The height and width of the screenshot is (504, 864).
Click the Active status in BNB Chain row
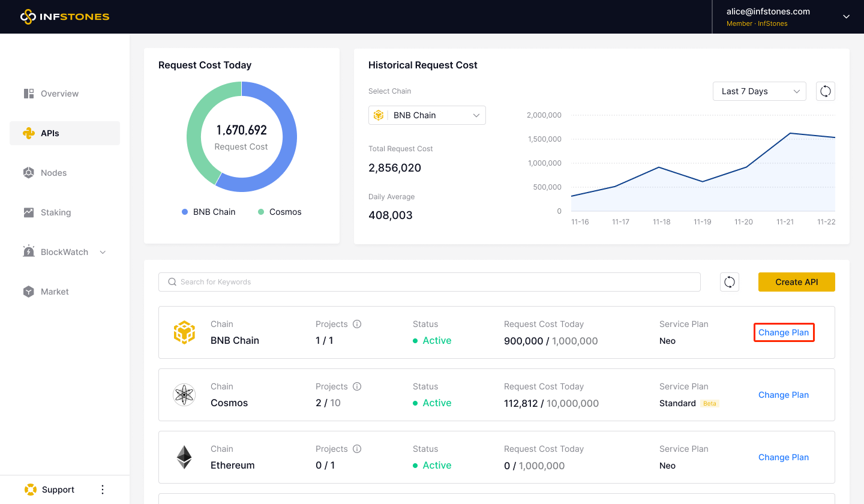tap(432, 340)
